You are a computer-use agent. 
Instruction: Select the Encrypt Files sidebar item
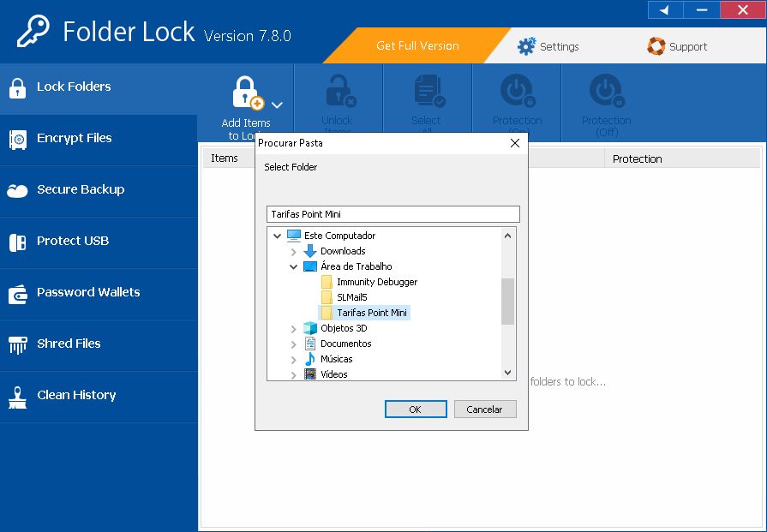[x=75, y=138]
